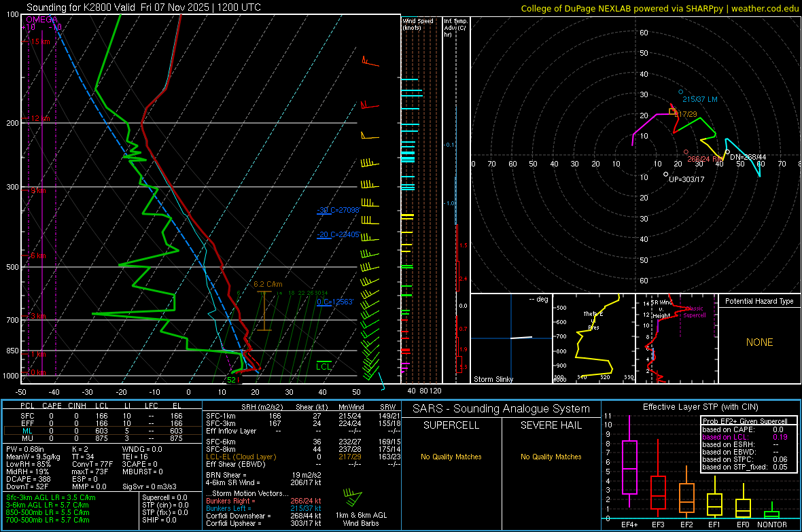Viewport: 802px width, 532px height.
Task: Select the '6 km' height marker
Action: tap(38, 255)
